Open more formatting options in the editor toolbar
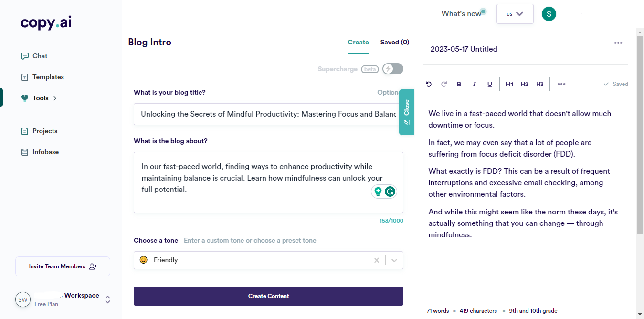 click(x=561, y=84)
